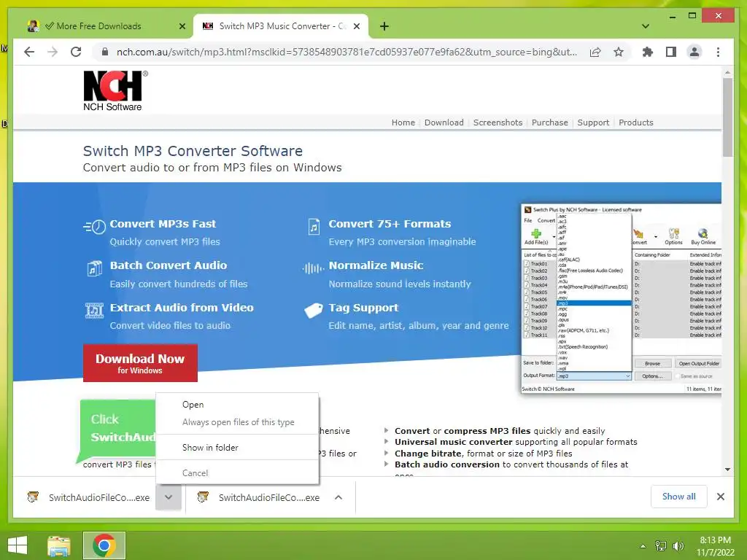The height and width of the screenshot is (560, 747).
Task: Click the red Download Now for Windows button
Action: 140,363
